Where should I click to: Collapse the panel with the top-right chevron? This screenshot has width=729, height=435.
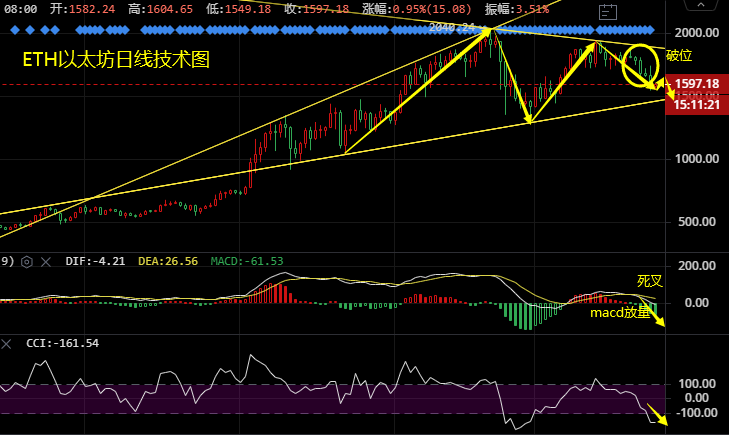(701, 5)
